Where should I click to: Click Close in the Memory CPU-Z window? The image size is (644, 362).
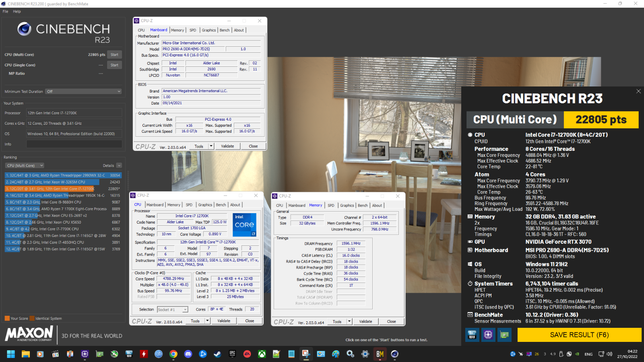point(391,321)
